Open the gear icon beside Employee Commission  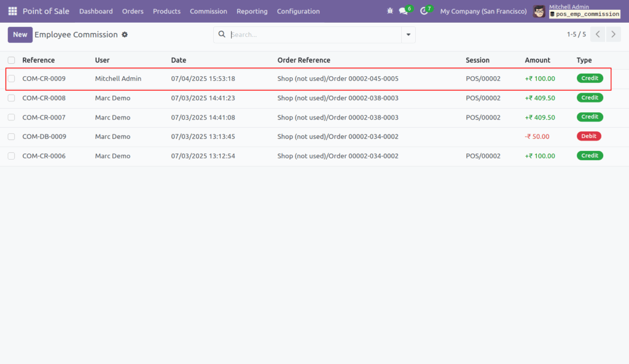pyautogui.click(x=124, y=35)
